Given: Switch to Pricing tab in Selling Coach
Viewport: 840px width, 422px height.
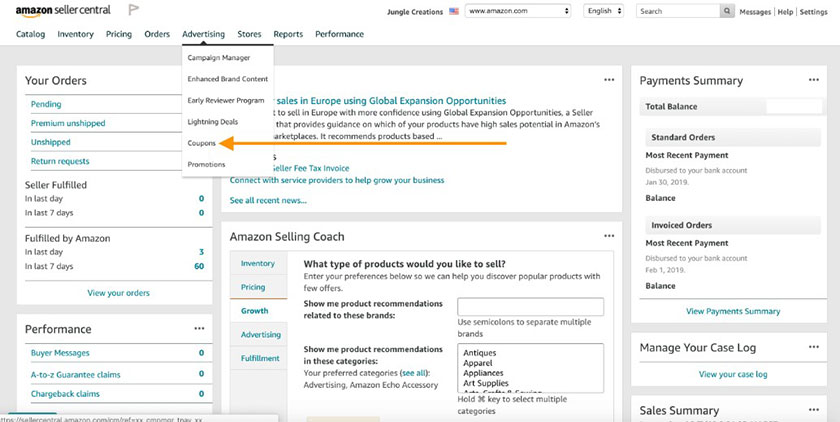Looking at the screenshot, I should [253, 287].
